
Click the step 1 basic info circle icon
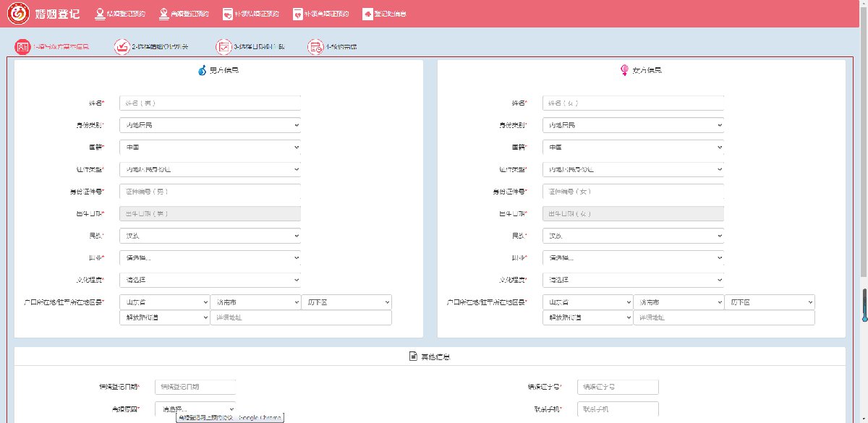click(22, 47)
